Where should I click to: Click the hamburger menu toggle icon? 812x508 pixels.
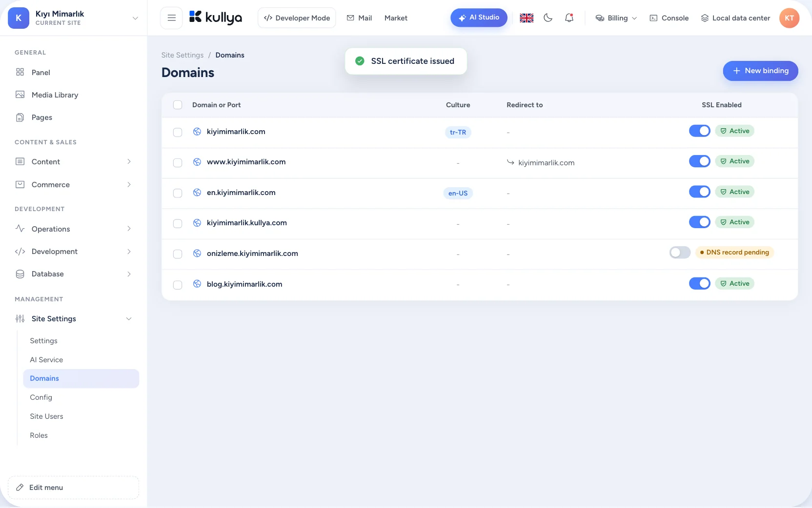click(171, 18)
